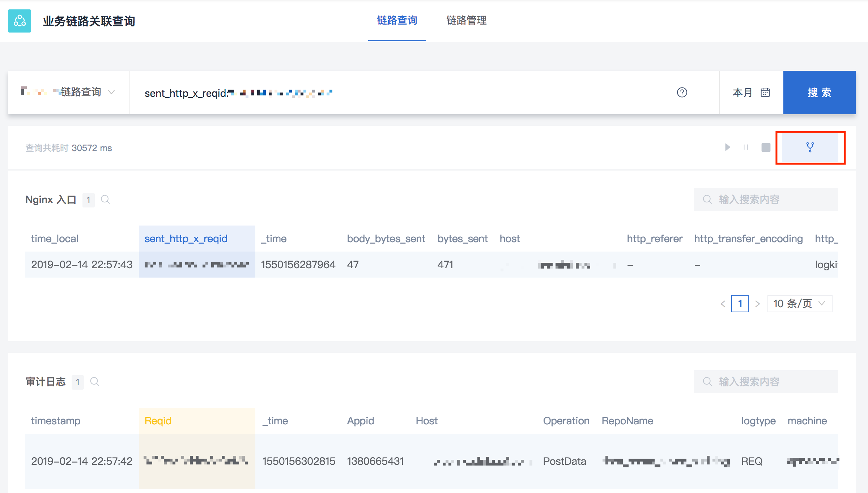This screenshot has height=493, width=868.
Task: Click the http_transfer_encoding column header
Action: tap(748, 239)
